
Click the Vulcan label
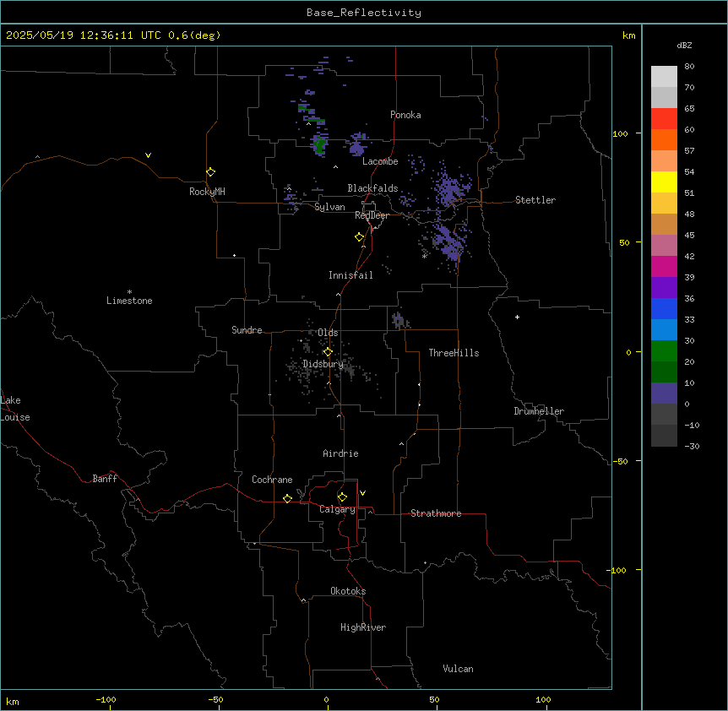coord(459,669)
